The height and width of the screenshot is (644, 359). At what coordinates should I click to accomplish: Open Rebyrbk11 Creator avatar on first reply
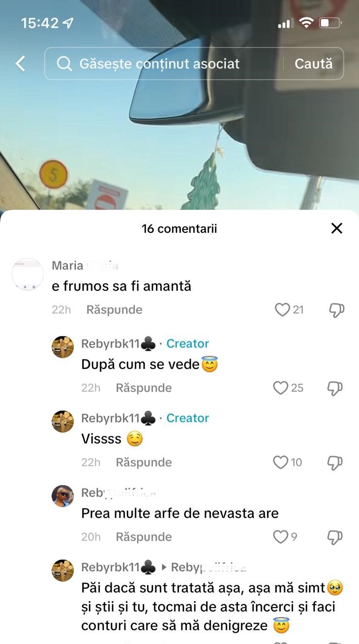click(63, 347)
